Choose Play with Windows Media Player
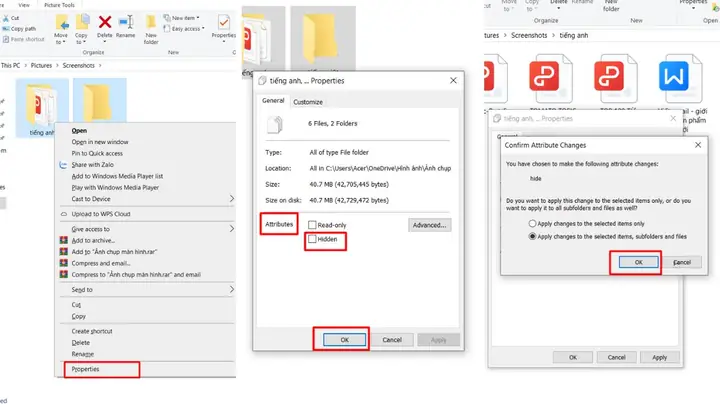Screen dimensions: 720x405 pos(115,187)
